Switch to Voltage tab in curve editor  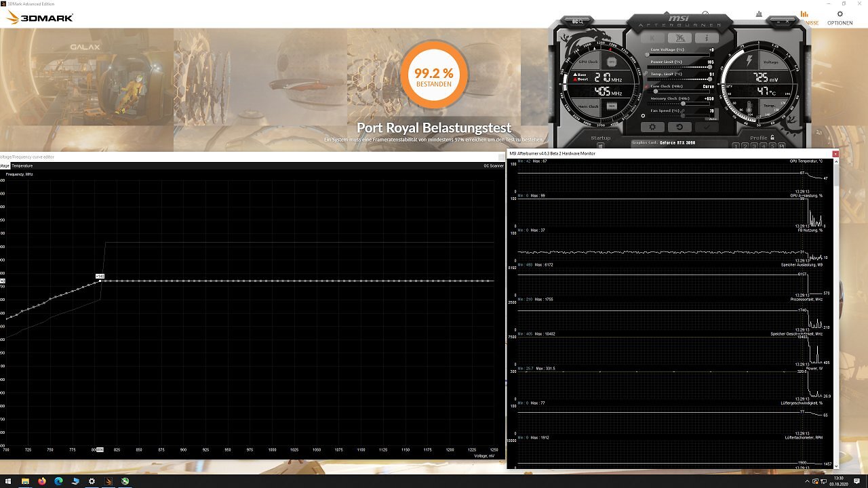tap(4, 165)
